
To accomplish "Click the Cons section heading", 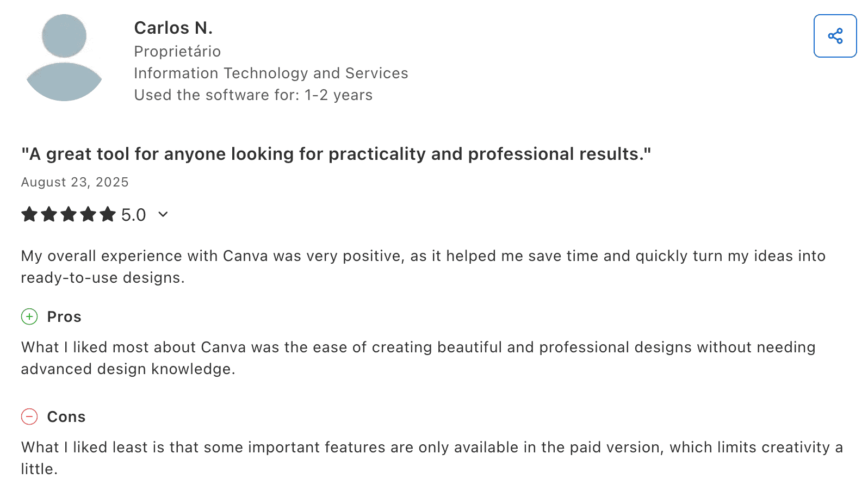I will click(66, 417).
